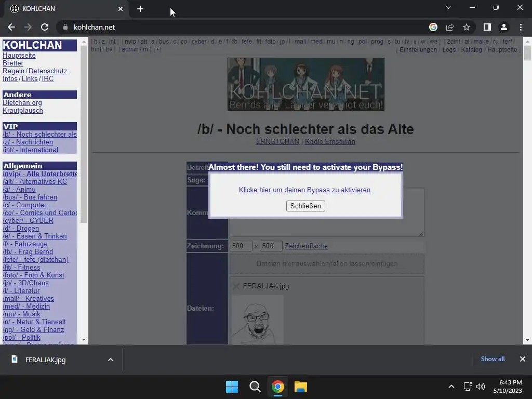Reload the kohlchan.net page
The height and width of the screenshot is (399, 532).
(45, 27)
